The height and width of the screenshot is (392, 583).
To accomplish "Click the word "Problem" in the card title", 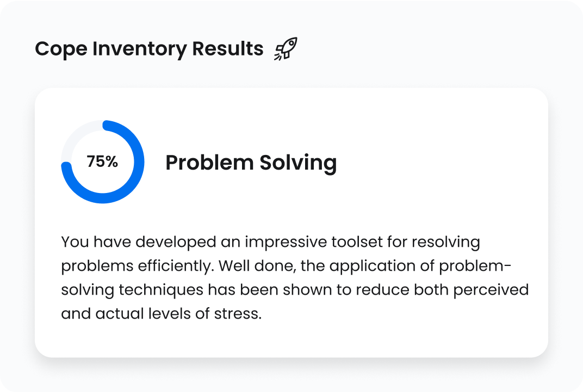I will pyautogui.click(x=209, y=163).
